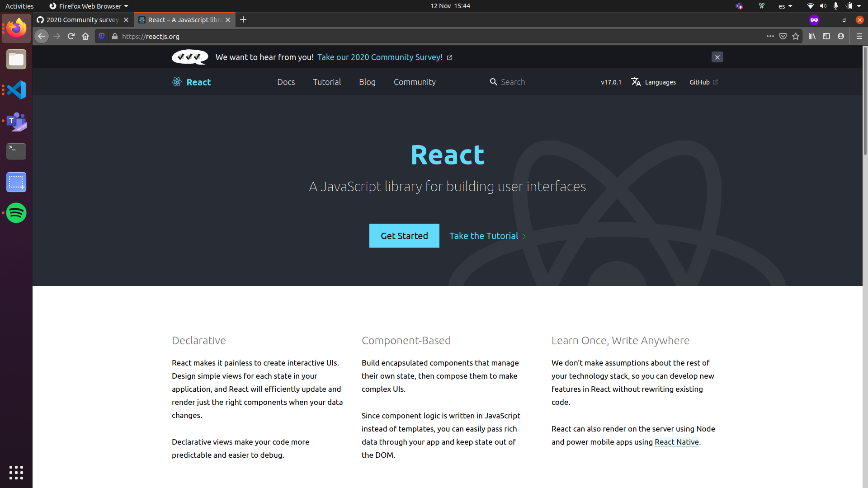Click the browser forward arrow
Viewport: 868px width, 488px height.
tap(57, 36)
